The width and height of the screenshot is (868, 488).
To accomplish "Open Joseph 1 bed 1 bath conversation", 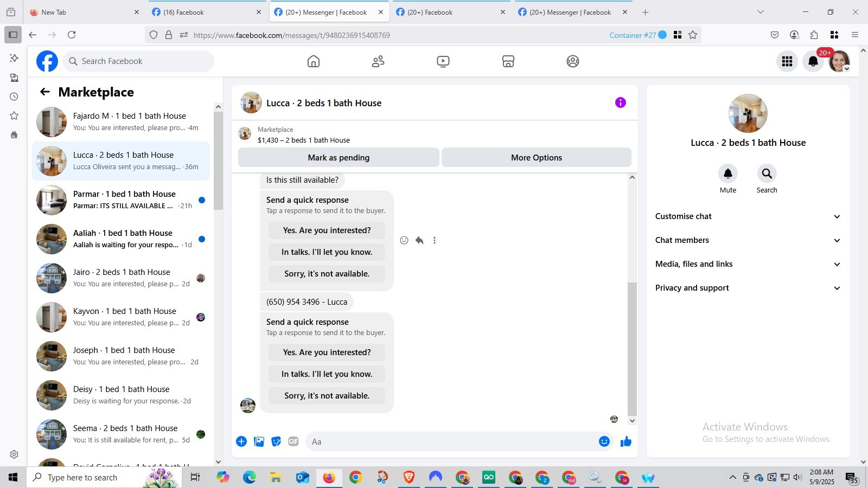I will click(x=120, y=356).
